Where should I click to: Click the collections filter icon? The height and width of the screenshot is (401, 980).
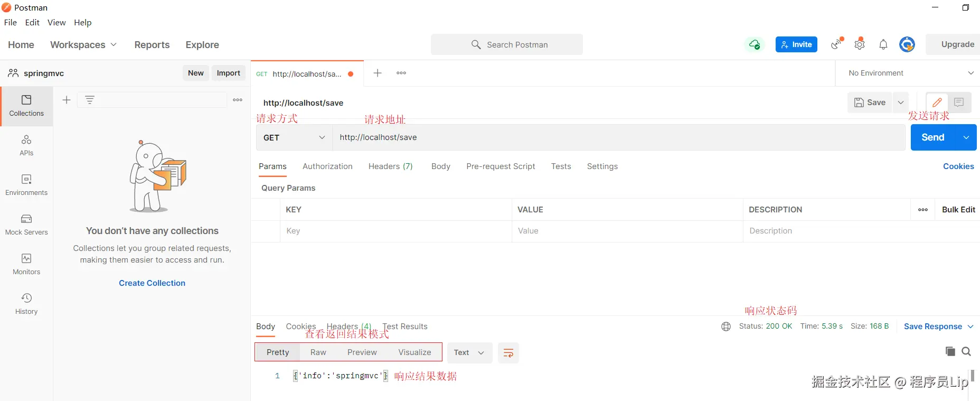point(90,100)
